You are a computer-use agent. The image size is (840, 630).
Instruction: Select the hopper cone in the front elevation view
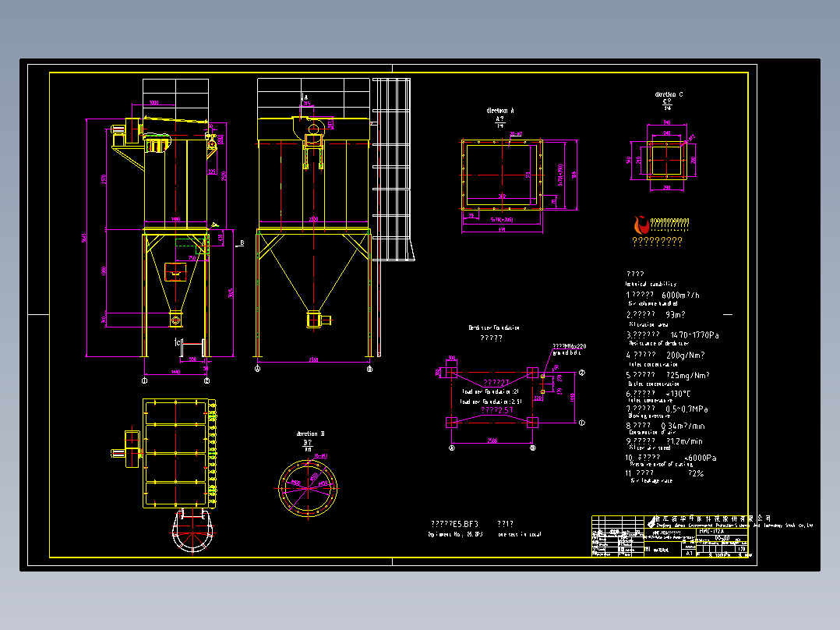(x=314, y=272)
